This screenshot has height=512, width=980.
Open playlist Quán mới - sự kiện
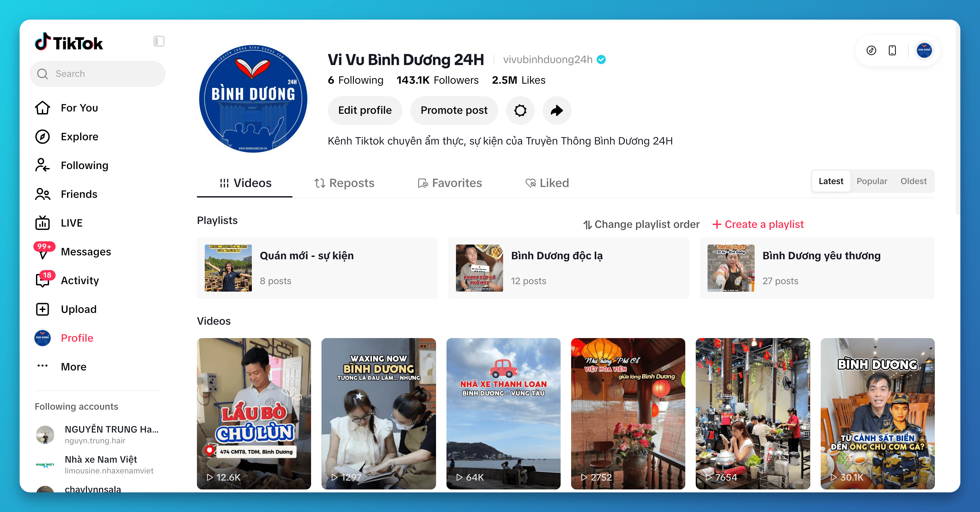(317, 268)
